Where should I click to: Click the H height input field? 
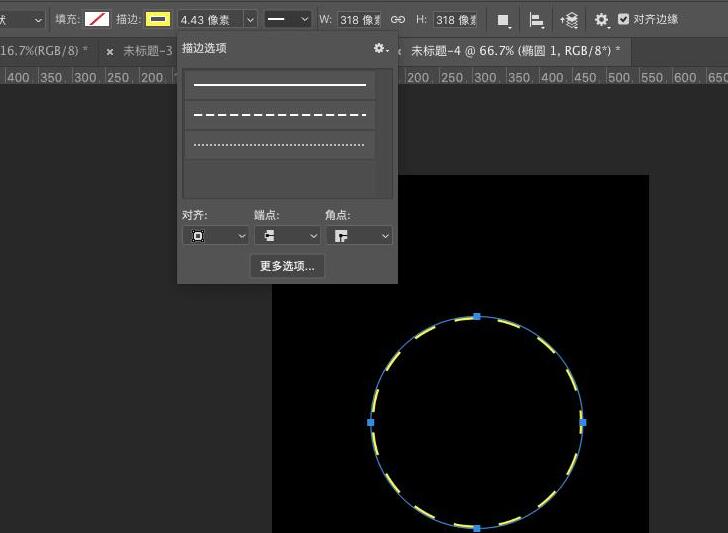(455, 20)
